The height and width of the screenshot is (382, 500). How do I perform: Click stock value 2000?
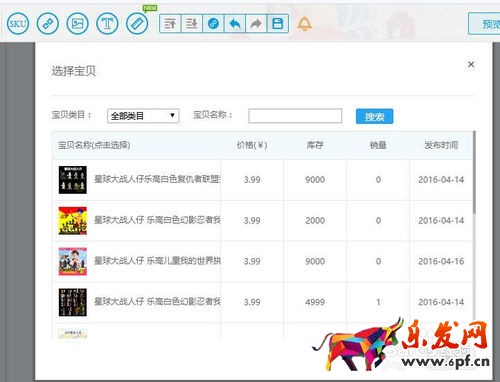click(x=315, y=220)
